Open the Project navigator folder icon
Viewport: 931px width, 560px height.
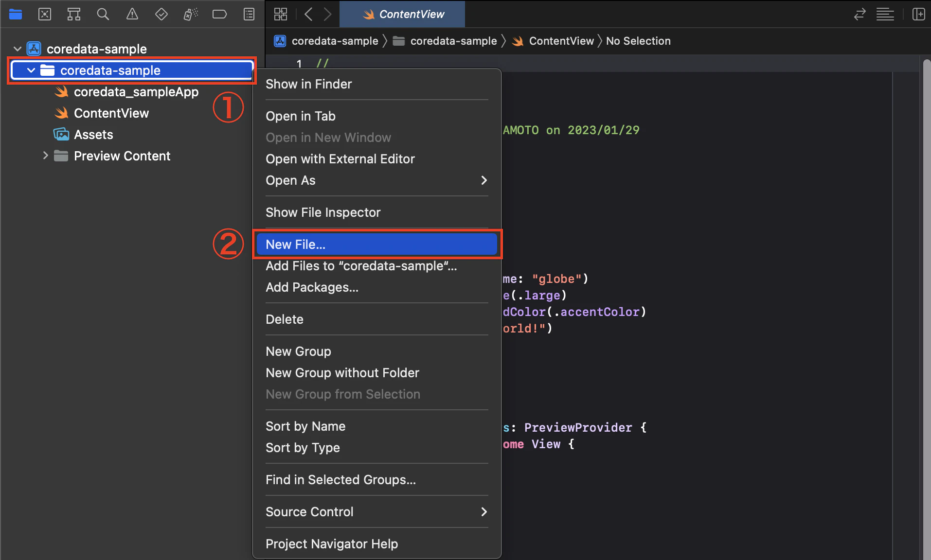coord(16,14)
